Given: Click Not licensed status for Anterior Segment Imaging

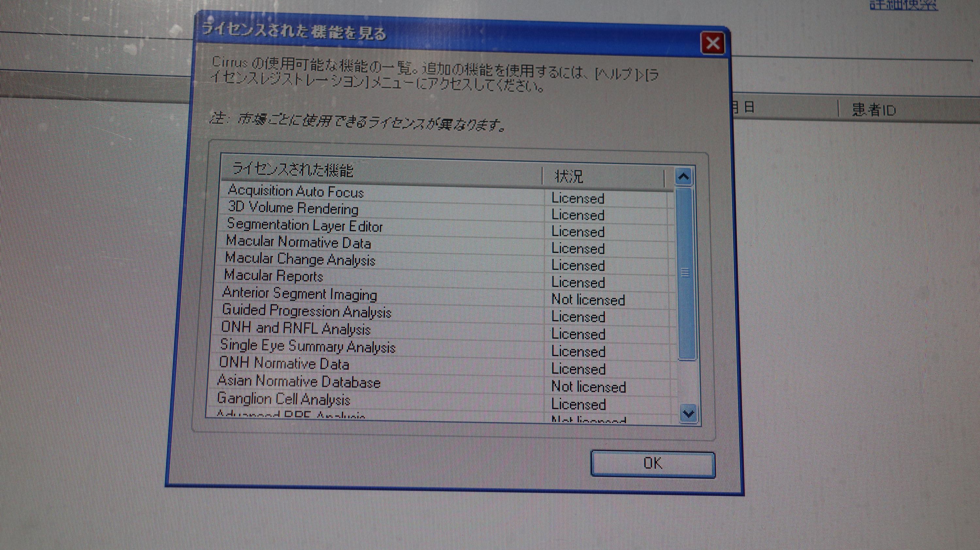Looking at the screenshot, I should coord(588,300).
